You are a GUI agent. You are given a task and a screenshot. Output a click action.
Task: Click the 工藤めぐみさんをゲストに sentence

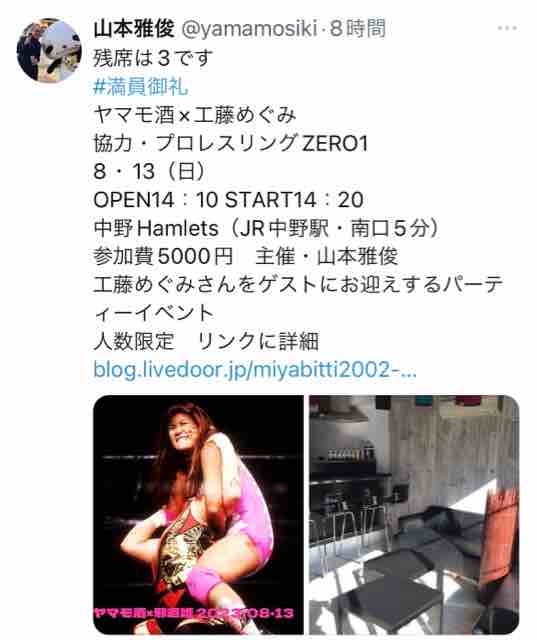point(298,299)
